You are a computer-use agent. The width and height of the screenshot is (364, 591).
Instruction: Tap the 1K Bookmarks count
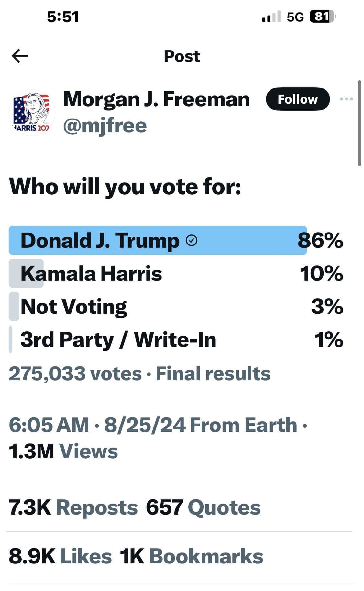pos(192,556)
